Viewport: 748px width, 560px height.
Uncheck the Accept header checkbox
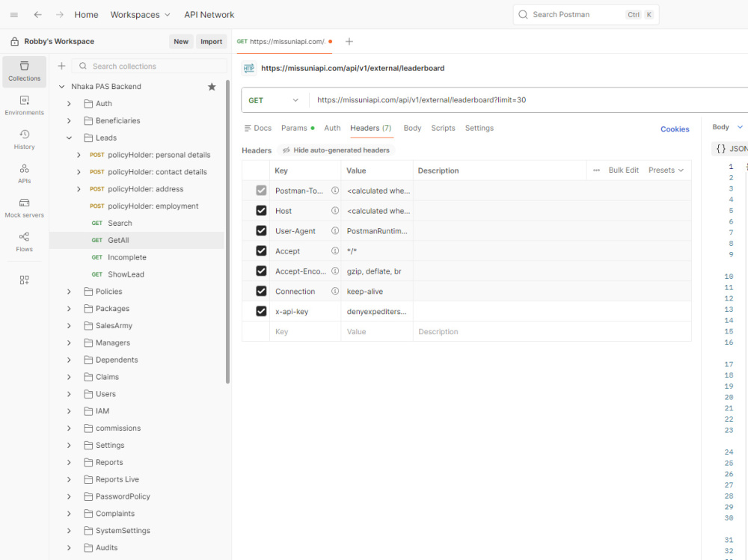pos(261,251)
